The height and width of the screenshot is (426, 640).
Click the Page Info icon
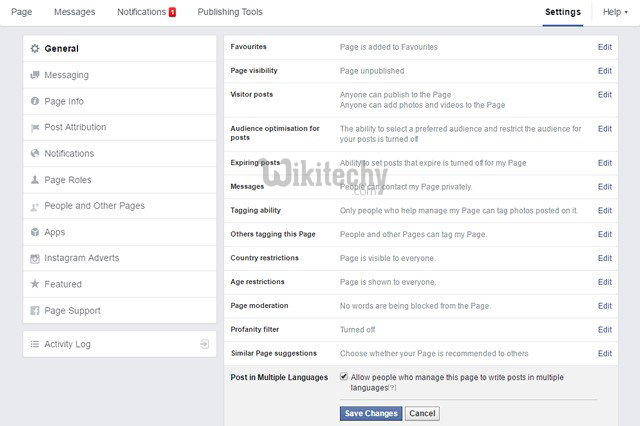pyautogui.click(x=35, y=101)
